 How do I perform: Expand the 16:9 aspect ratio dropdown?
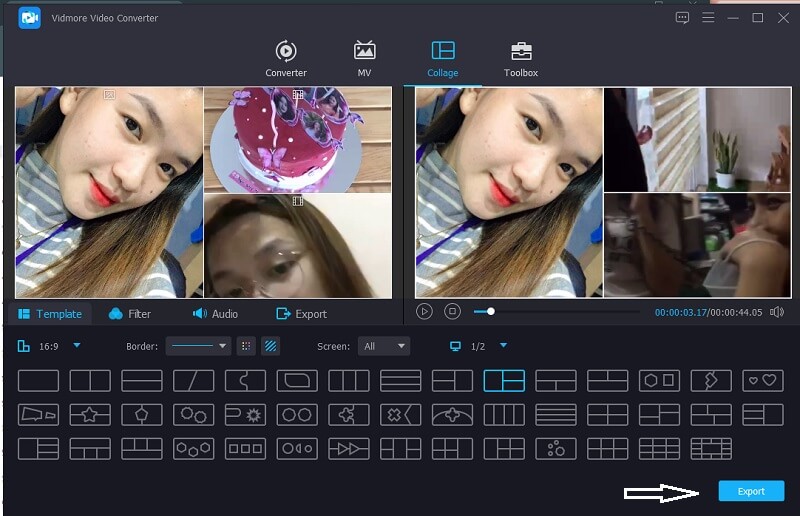pyautogui.click(x=77, y=346)
